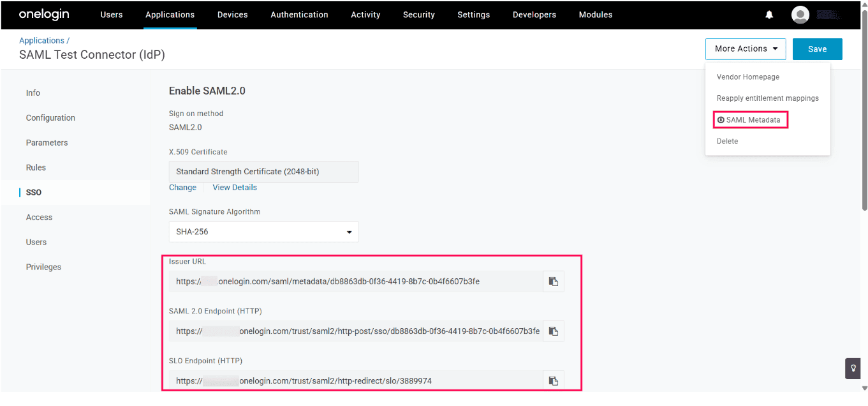Download SAML Metadata from the menu
The height and width of the screenshot is (406, 868).
coord(750,120)
